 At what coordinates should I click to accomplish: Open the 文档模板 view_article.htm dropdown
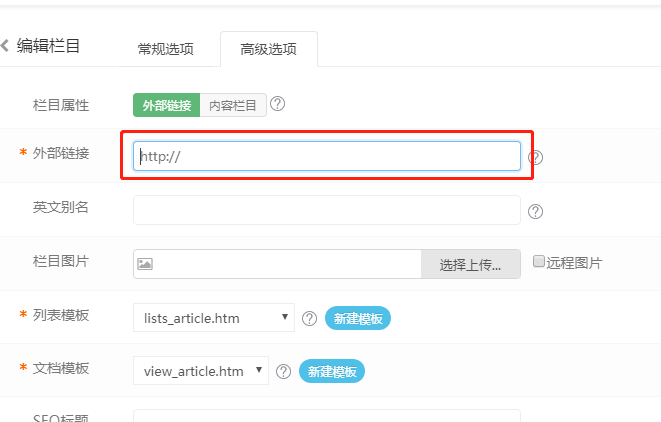point(201,371)
